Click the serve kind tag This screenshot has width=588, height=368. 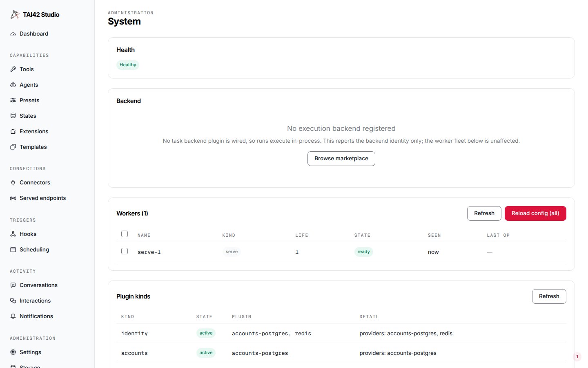(x=232, y=252)
